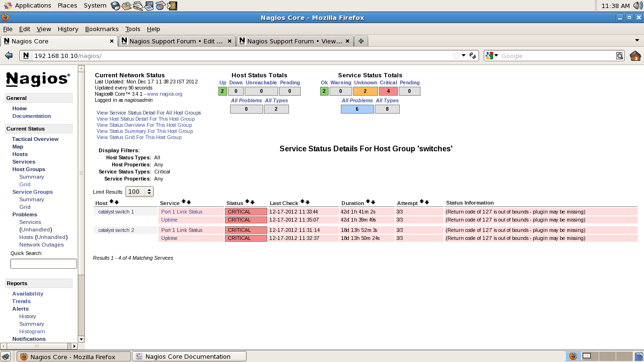The height and width of the screenshot is (362, 644).
Task: Open Port 1 Link Status for catalyst switch 1
Action: click(x=182, y=212)
